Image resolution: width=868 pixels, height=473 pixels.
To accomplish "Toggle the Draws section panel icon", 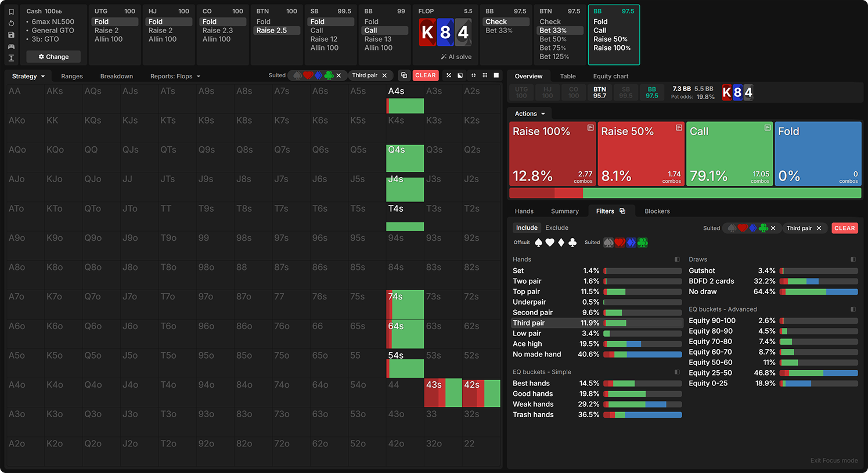I will pos(853,259).
